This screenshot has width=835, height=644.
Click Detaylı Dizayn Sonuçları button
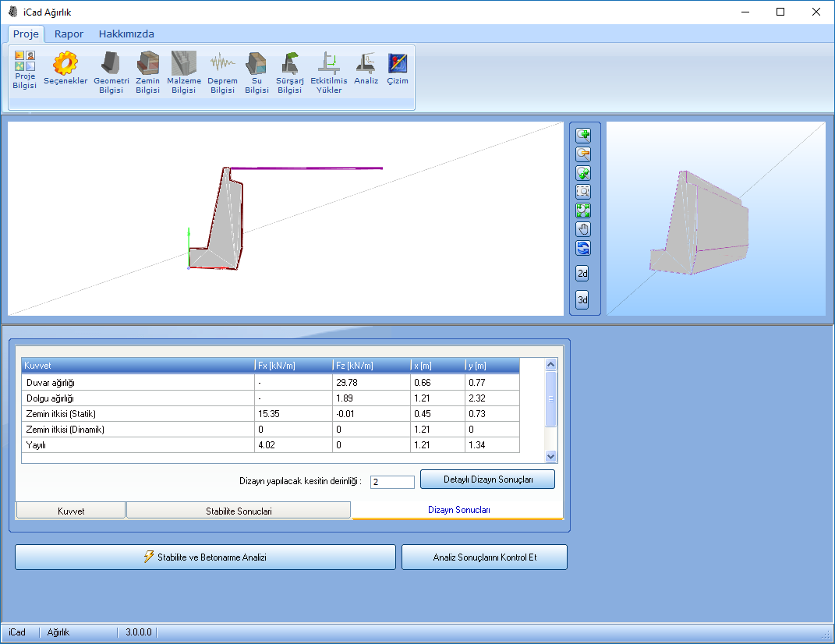tap(487, 479)
